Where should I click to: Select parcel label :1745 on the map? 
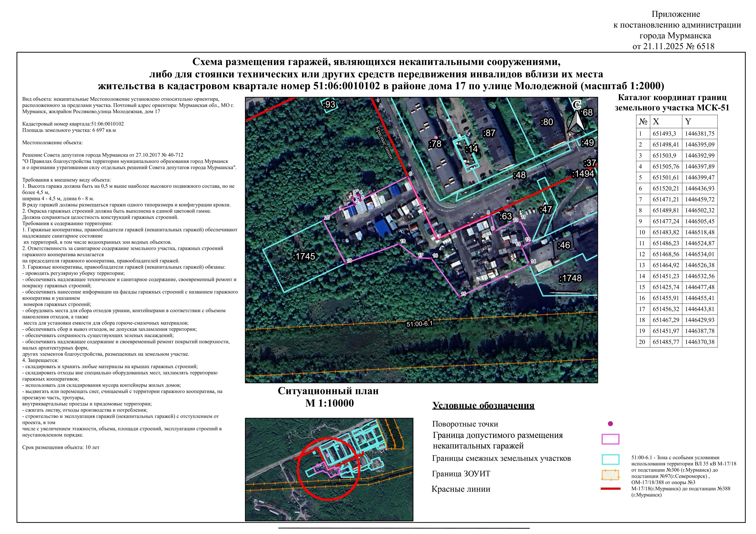(x=304, y=256)
